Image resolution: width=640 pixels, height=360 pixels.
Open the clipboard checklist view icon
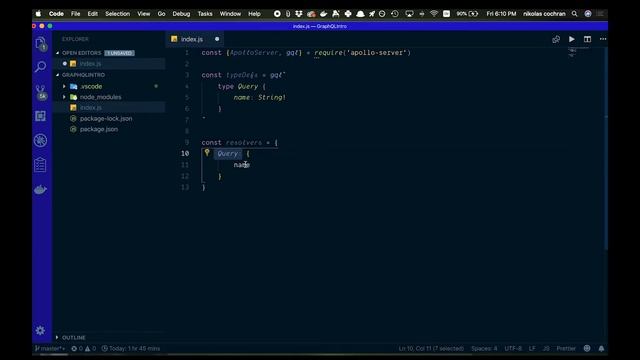click(x=40, y=165)
